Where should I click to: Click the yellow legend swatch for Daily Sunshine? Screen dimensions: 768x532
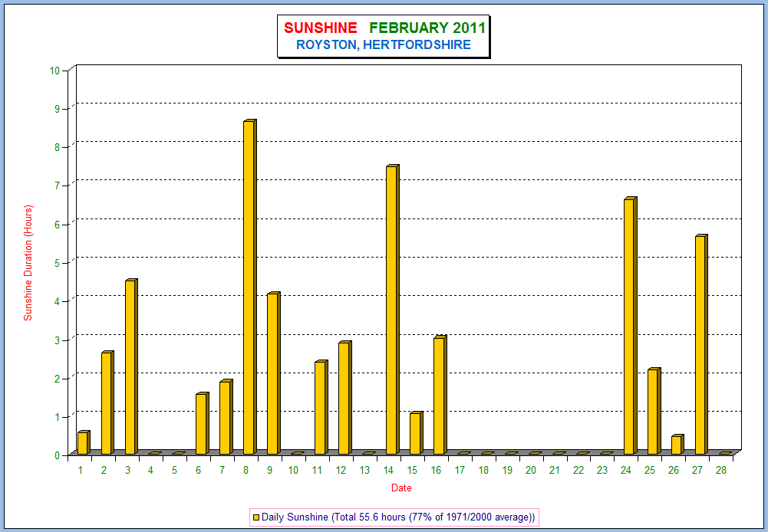255,517
